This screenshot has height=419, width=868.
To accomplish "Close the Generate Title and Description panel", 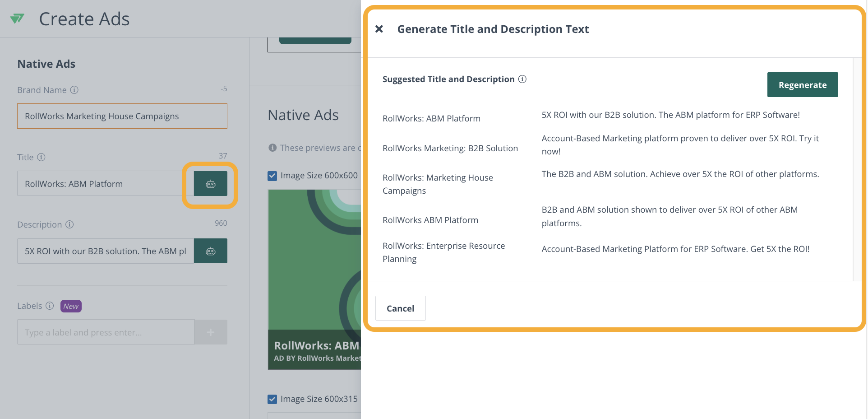I will tap(379, 29).
